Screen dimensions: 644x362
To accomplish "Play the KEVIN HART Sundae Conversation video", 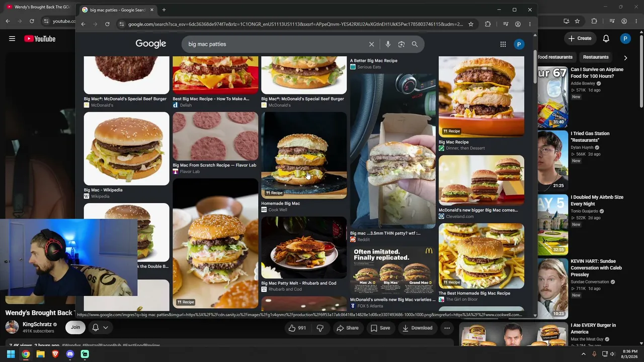I will pos(552,288).
